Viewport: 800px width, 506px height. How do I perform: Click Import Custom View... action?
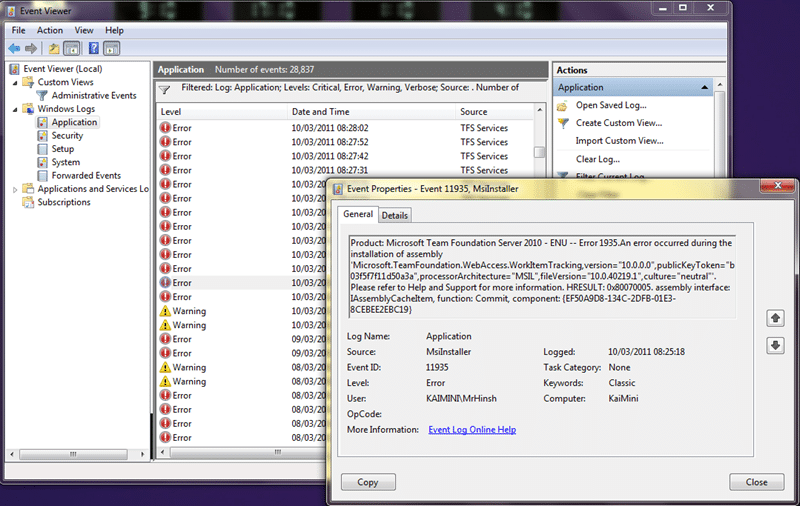(x=619, y=141)
